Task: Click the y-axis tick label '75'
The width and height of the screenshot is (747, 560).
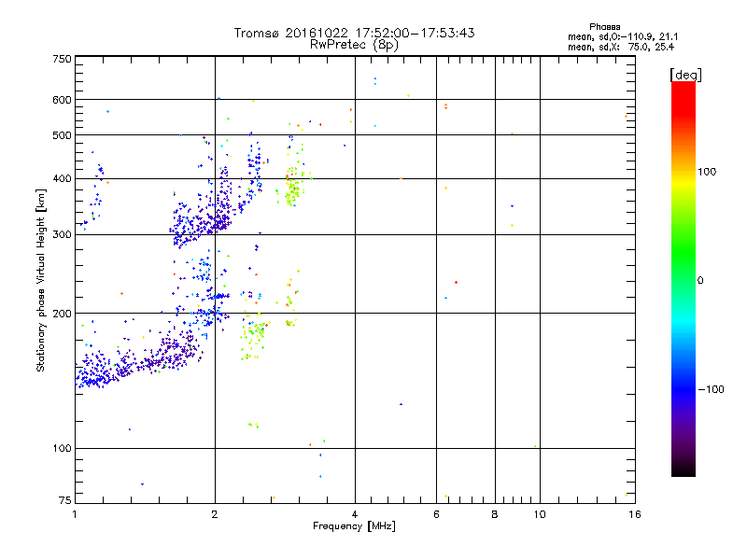Action: 65,500
